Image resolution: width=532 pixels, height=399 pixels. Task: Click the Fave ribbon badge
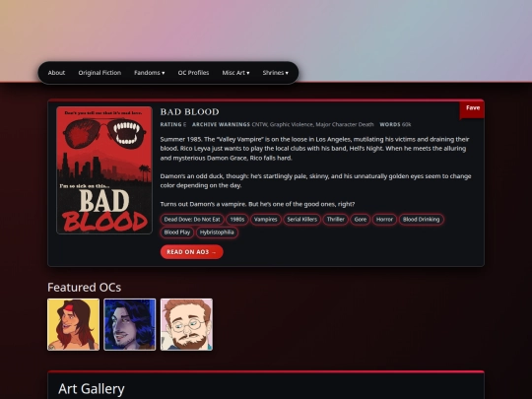(472, 109)
